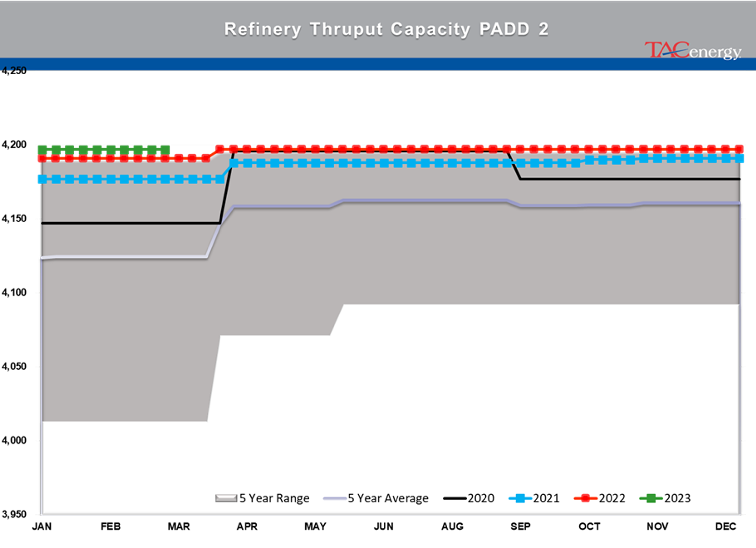This screenshot has width=756, height=548.
Task: Click the '4,100' y-axis label
Action: 14,293
